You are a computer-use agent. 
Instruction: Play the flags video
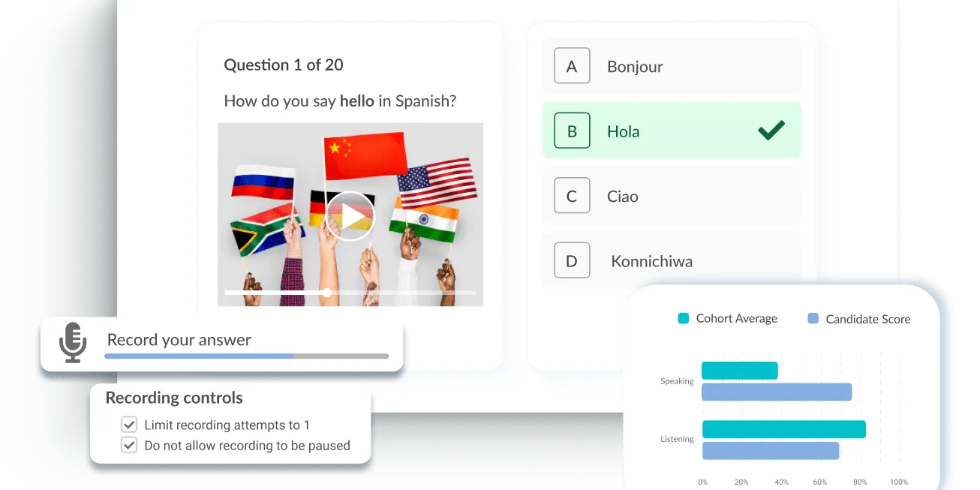pos(350,216)
